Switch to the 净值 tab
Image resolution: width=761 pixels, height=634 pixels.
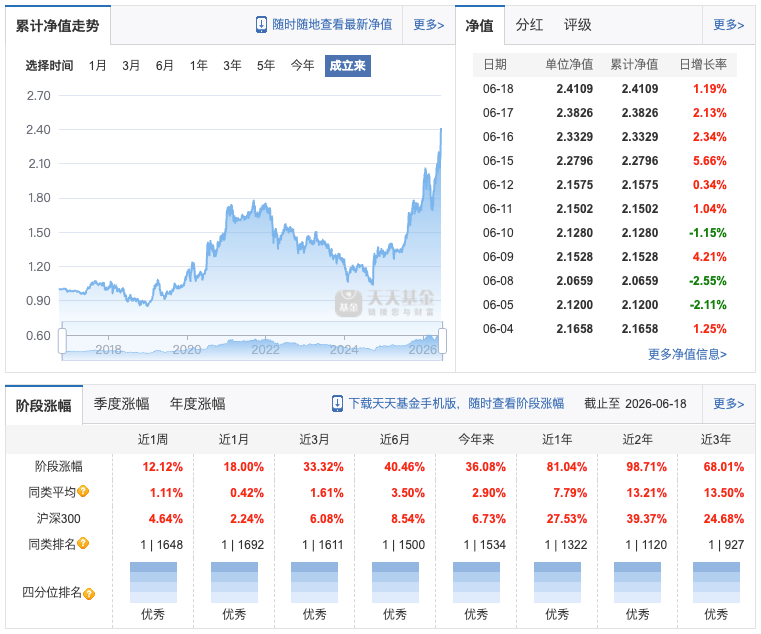coord(480,26)
